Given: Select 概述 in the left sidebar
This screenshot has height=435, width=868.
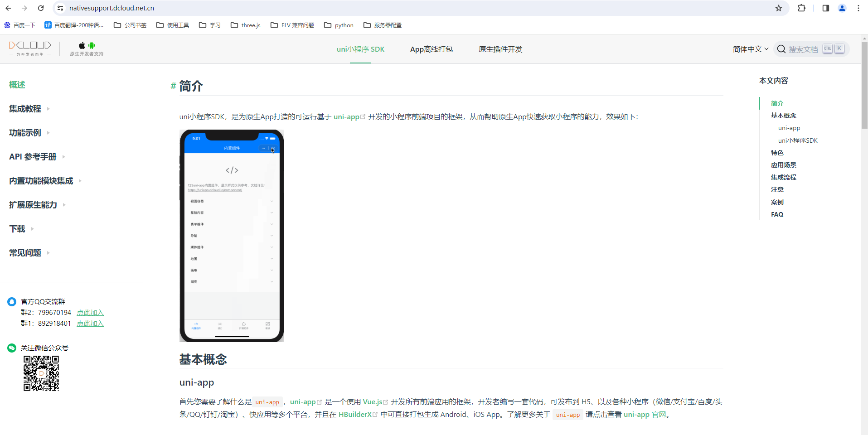Looking at the screenshot, I should pos(17,85).
